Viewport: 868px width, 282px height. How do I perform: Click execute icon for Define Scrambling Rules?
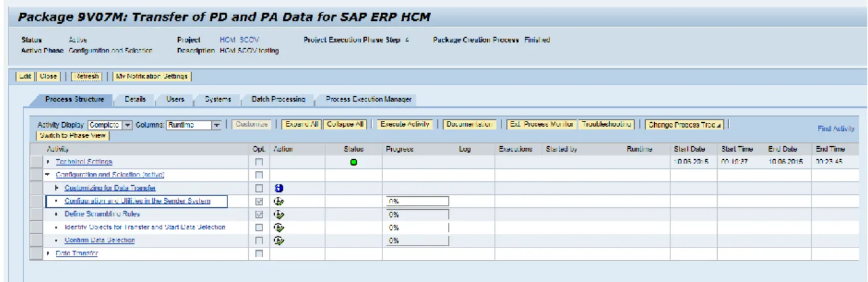coord(279,214)
